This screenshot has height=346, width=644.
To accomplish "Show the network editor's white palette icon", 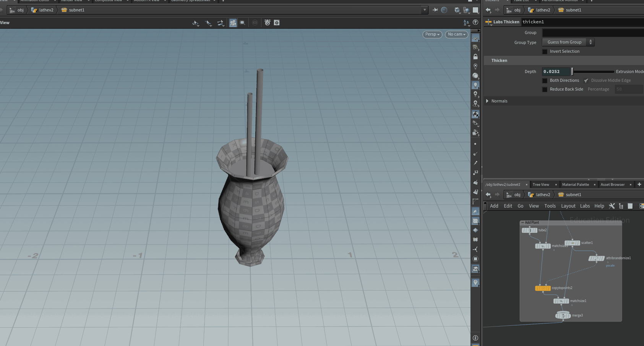I will [x=630, y=206].
